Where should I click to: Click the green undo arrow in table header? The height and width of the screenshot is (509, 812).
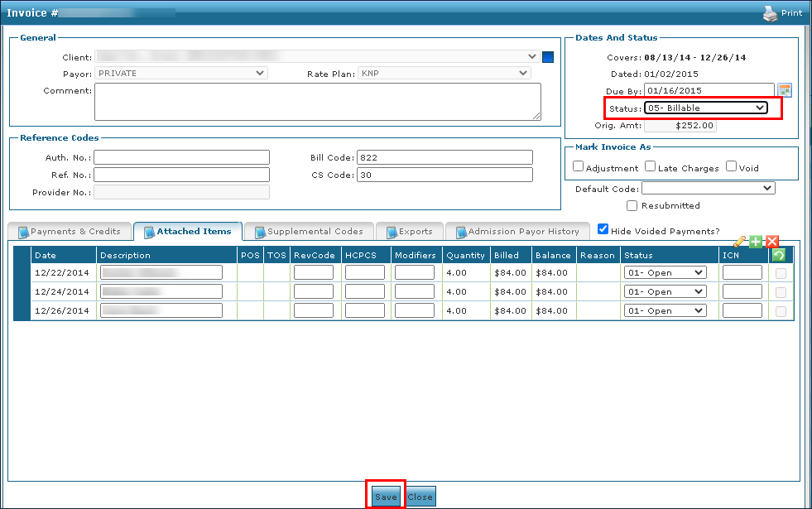(778, 255)
